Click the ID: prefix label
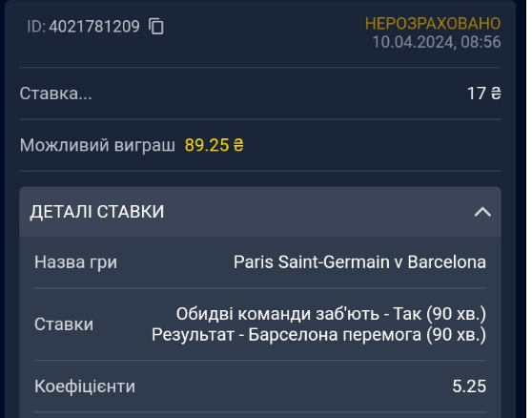The height and width of the screenshot is (418, 532). (36, 26)
